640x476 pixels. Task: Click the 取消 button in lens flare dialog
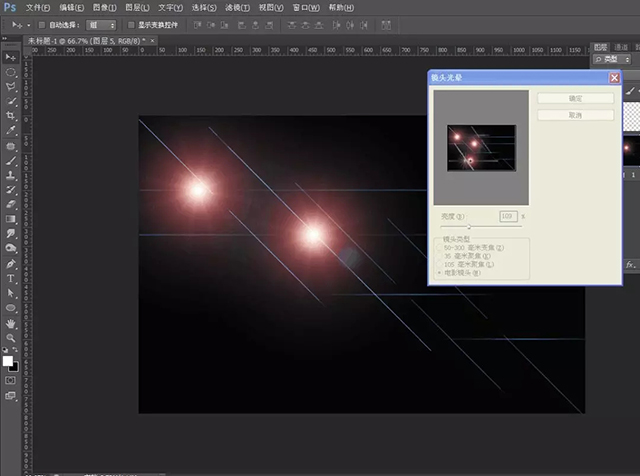pos(575,115)
